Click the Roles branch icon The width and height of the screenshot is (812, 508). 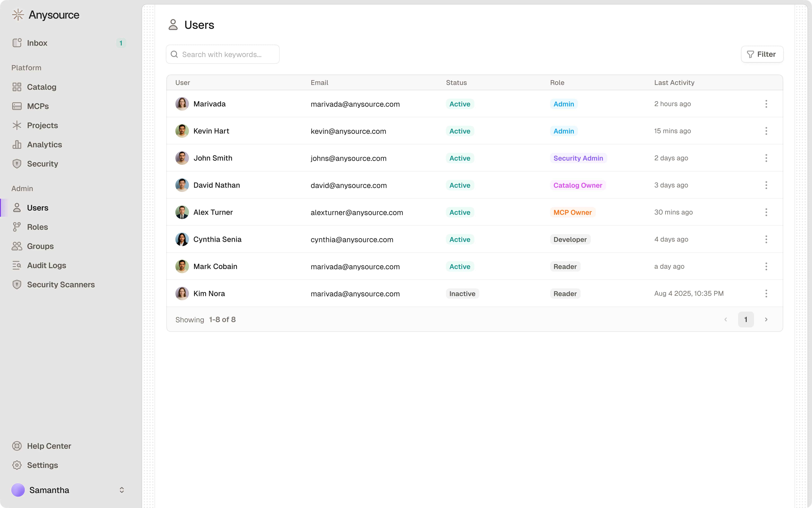tap(17, 227)
